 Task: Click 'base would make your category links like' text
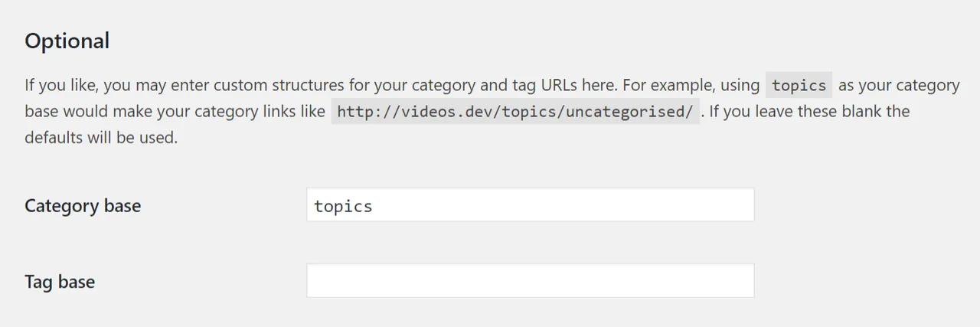tap(175, 112)
